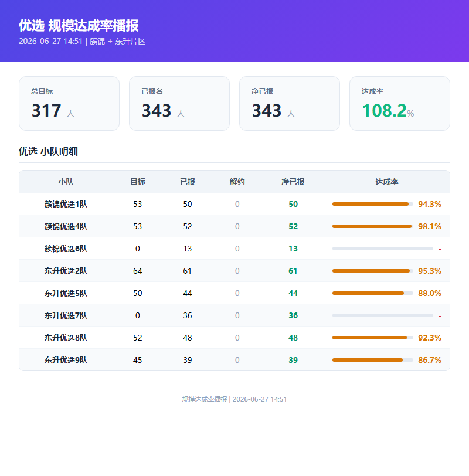Select the 簇锦优选1队 row name
This screenshot has height=476, width=469.
click(x=66, y=204)
